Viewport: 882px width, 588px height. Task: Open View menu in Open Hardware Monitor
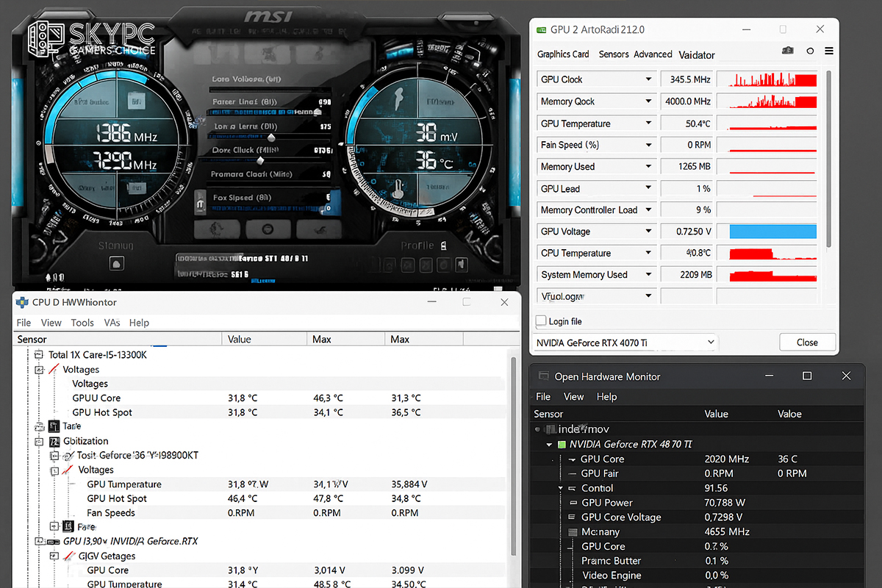tap(573, 396)
